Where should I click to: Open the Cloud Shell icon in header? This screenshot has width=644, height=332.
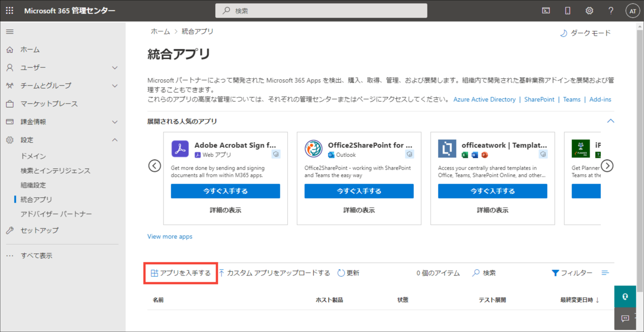[x=546, y=10]
